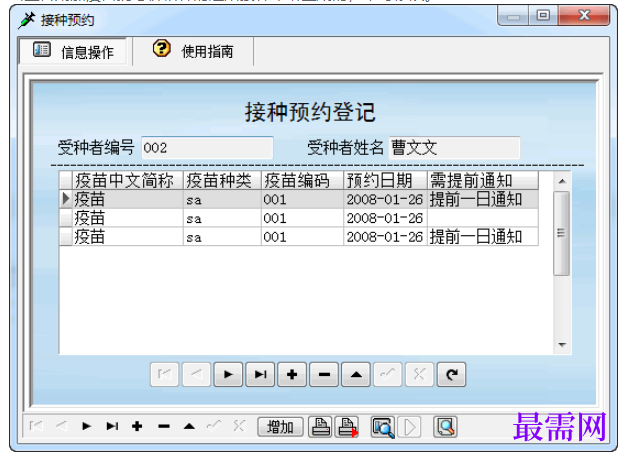The width and height of the screenshot is (625, 458).
Task: Click table scrollbar down arrow
Action: coord(562,345)
